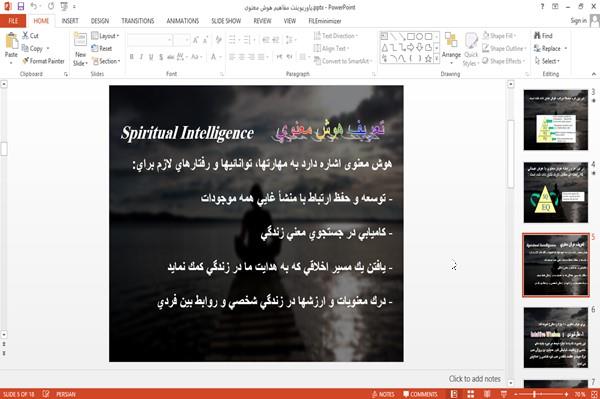Image resolution: width=600 pixels, height=399 pixels.
Task: Click the Paste icon in Clipboard
Action: [x=11, y=45]
